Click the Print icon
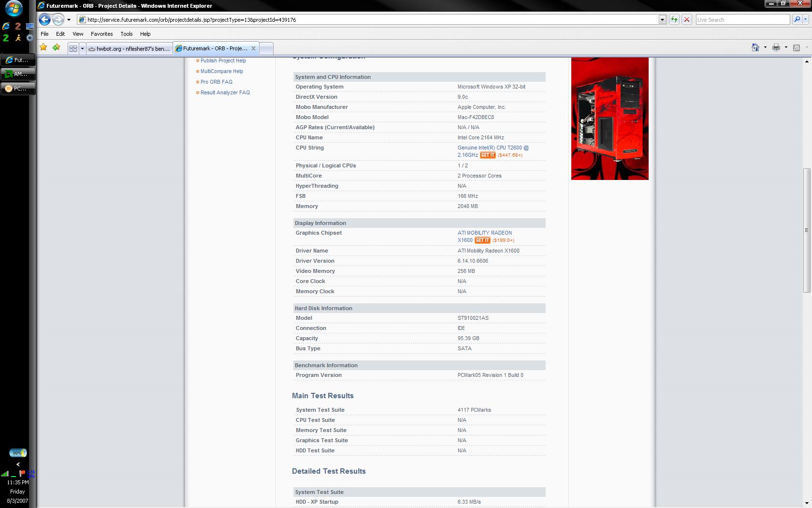 776,47
